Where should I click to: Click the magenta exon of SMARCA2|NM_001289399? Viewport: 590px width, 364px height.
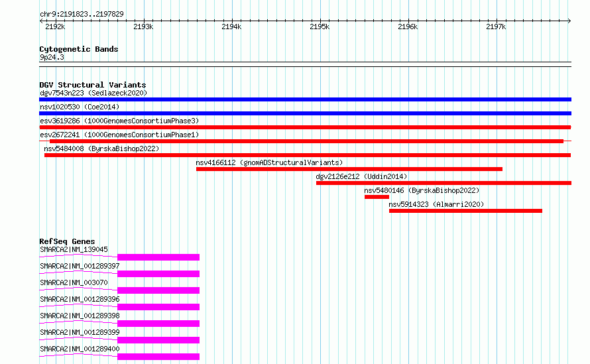(x=158, y=340)
